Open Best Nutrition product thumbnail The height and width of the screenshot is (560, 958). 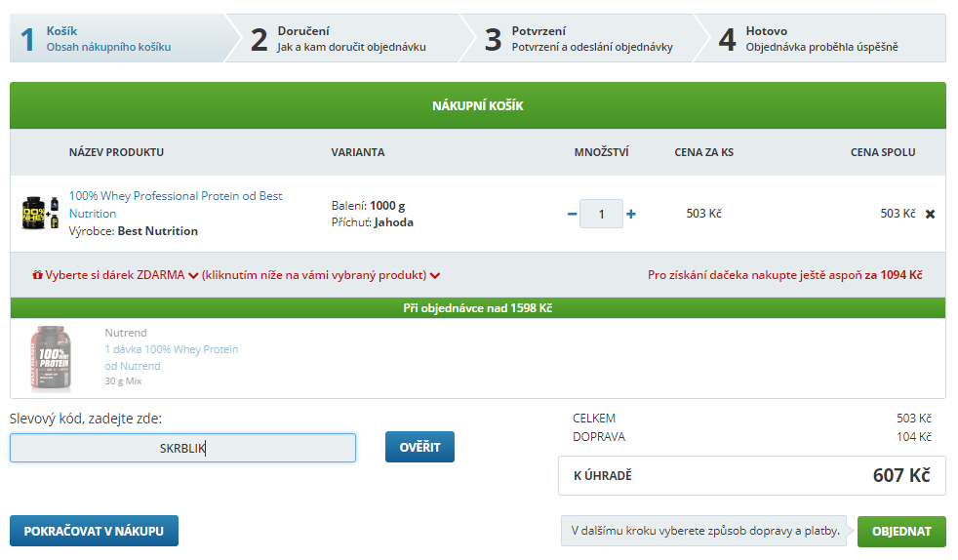[x=40, y=213]
